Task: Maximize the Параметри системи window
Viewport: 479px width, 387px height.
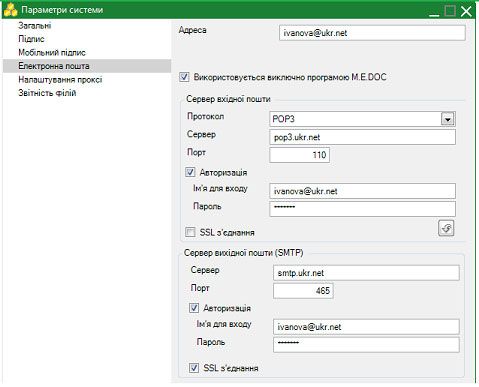Action: point(450,11)
